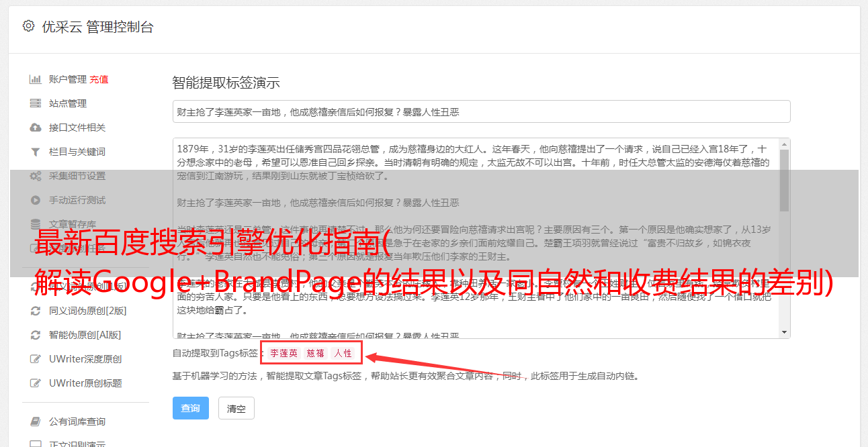Click the server icon for 站点管理

35,103
